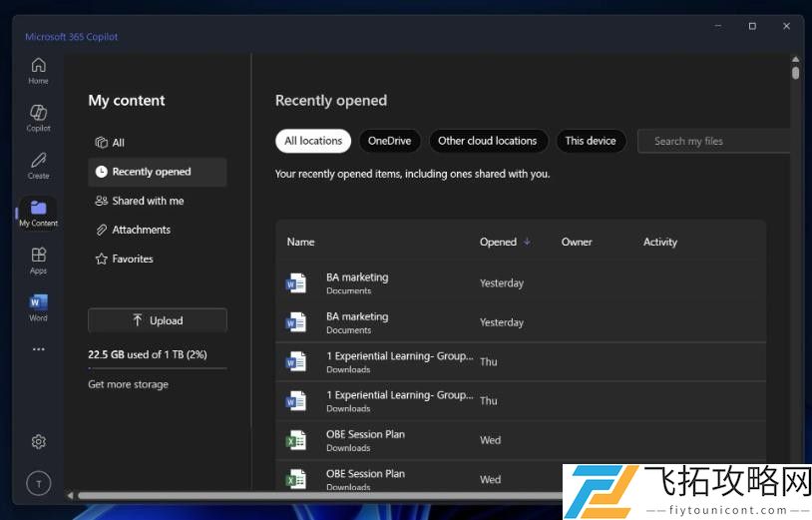812x520 pixels.
Task: Sort by the Name column header
Action: tap(301, 242)
